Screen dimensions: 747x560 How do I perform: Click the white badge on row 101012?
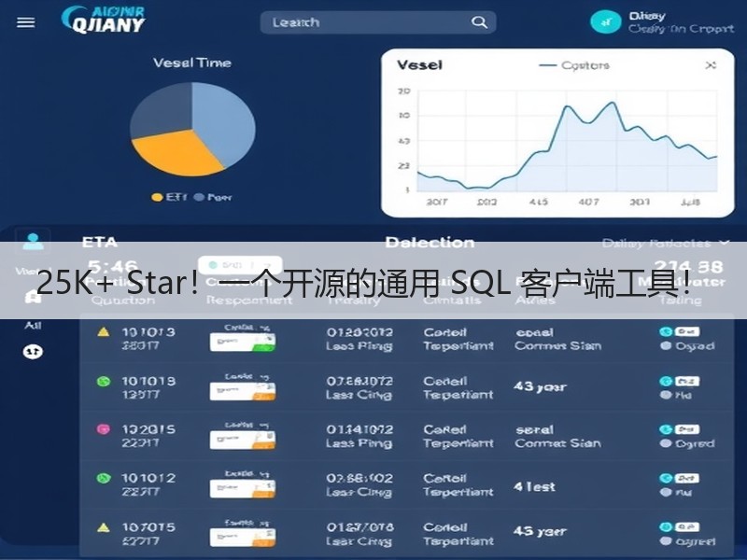(x=686, y=478)
